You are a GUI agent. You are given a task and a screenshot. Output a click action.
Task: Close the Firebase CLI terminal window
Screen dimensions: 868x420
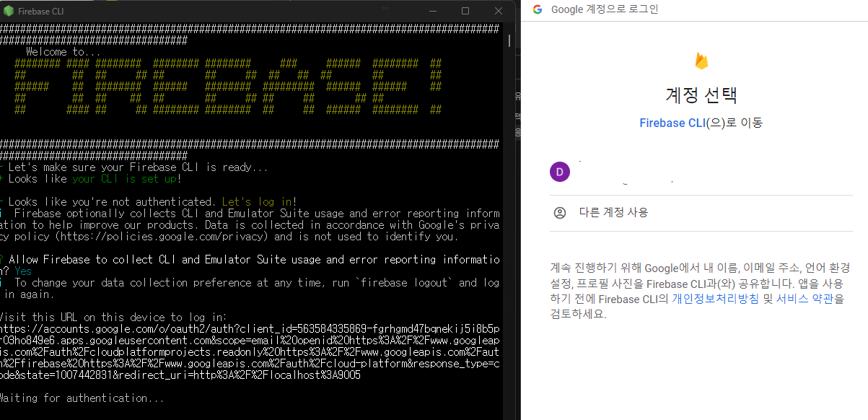[x=499, y=11]
